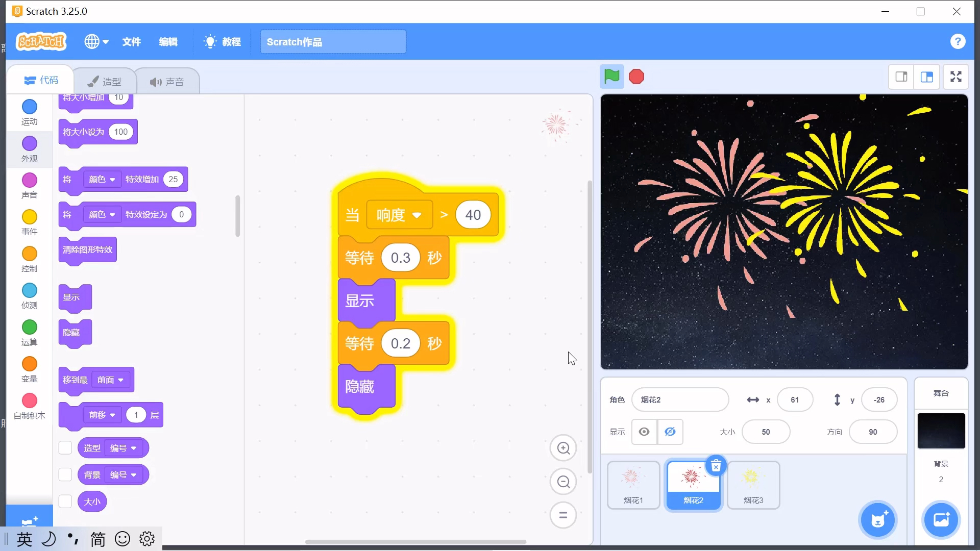Switch to 造型 tab

click(104, 81)
